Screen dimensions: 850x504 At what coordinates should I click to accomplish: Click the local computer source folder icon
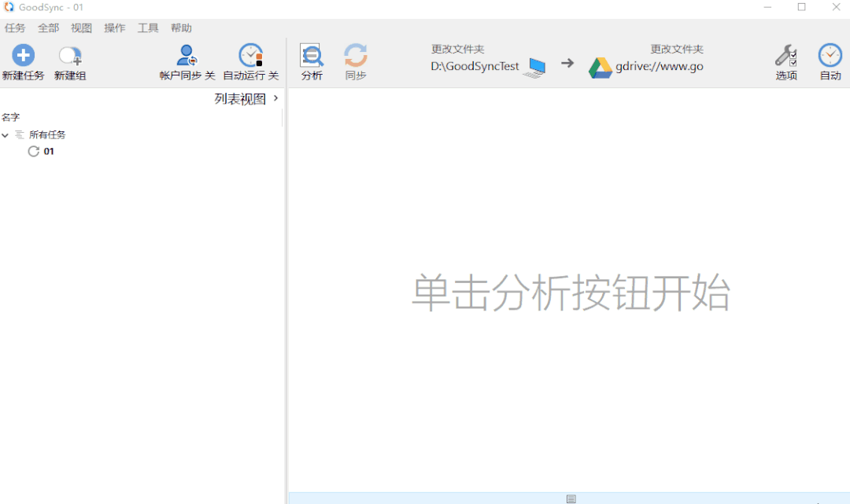click(x=537, y=68)
